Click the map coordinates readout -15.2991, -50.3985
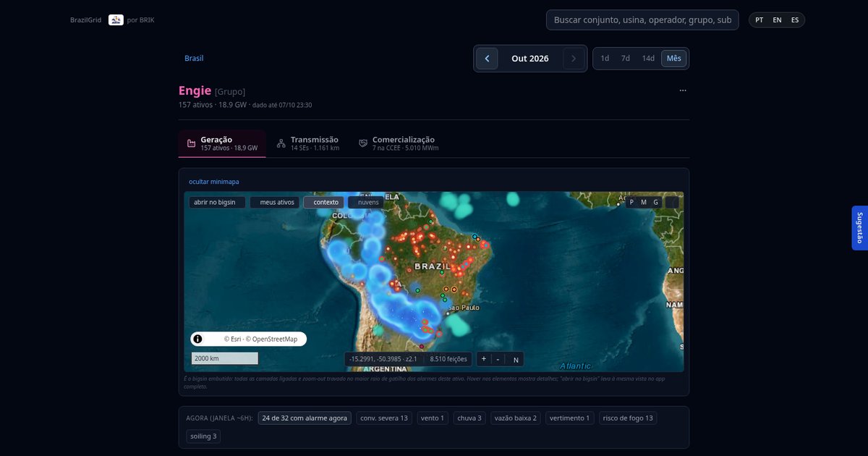 coord(383,359)
